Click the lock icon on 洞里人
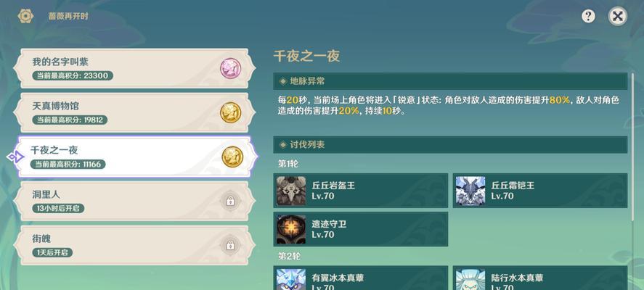 pos(230,201)
